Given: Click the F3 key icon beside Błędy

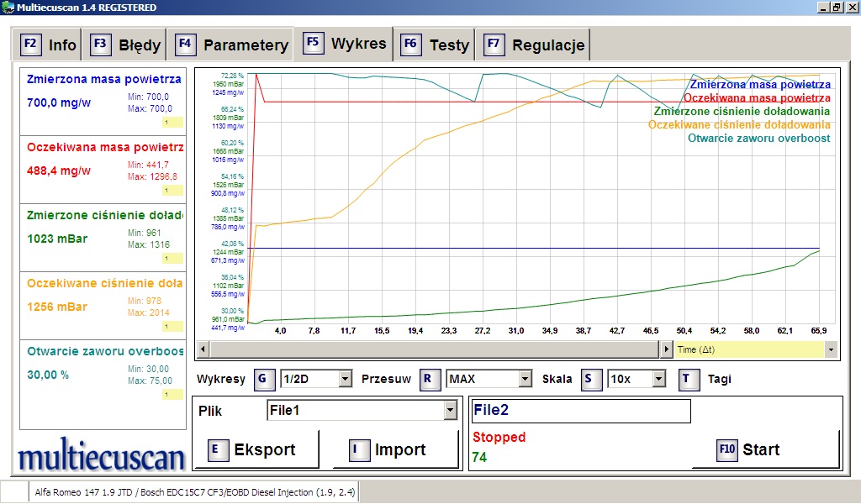Looking at the screenshot, I should [x=100, y=44].
